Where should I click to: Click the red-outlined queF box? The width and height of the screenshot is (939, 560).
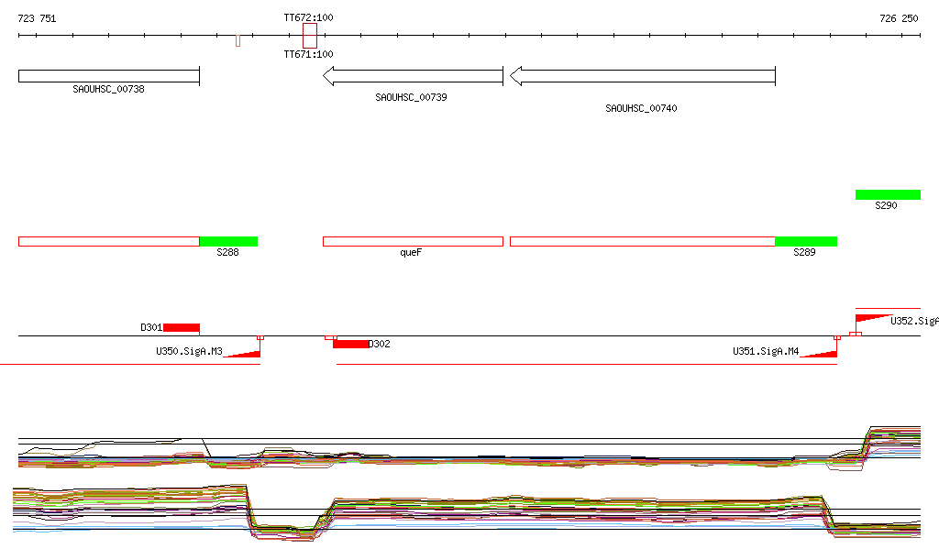[x=413, y=241]
